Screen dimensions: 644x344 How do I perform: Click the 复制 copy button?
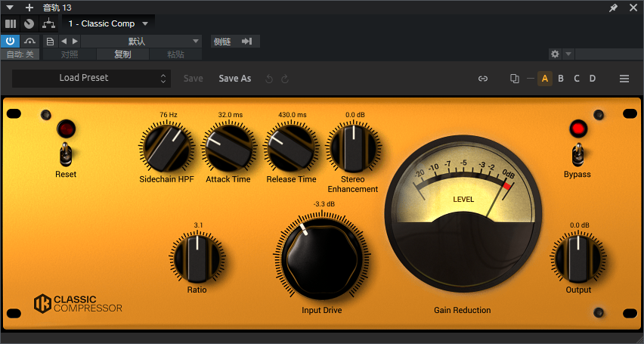click(x=122, y=54)
